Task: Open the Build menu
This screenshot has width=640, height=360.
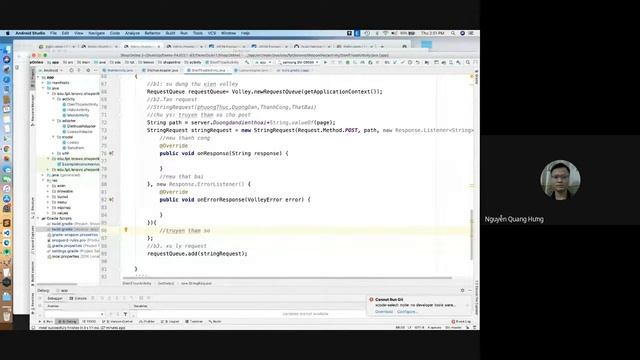Action: tap(170, 33)
